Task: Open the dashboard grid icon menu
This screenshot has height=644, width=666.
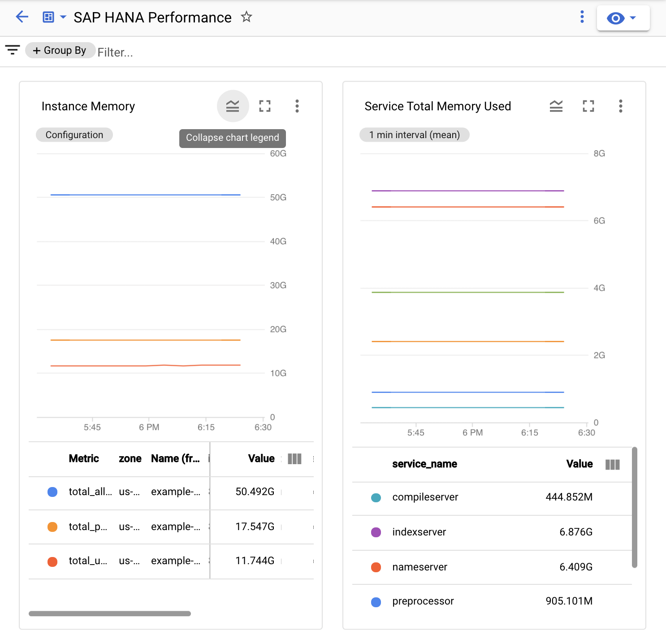Action: pyautogui.click(x=48, y=17)
